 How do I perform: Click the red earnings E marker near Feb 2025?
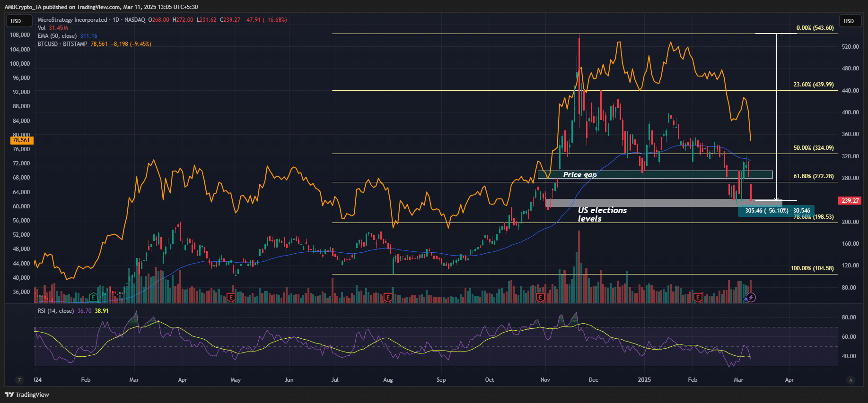(x=698, y=298)
